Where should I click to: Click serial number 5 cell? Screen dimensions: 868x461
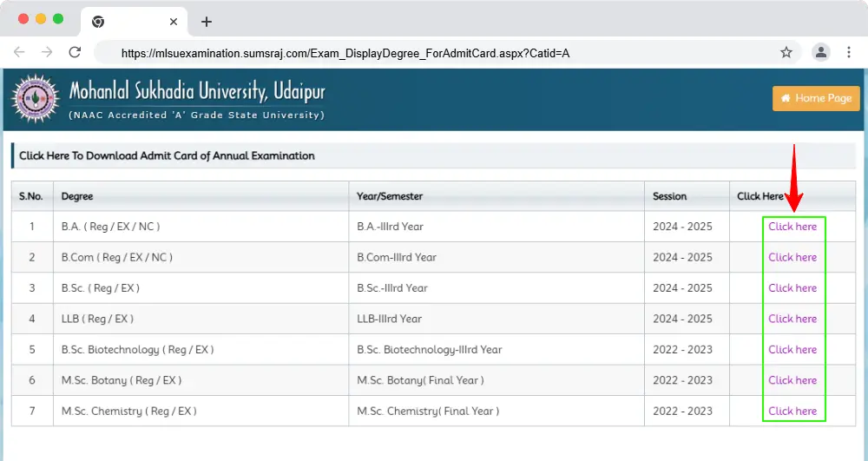[x=32, y=350]
